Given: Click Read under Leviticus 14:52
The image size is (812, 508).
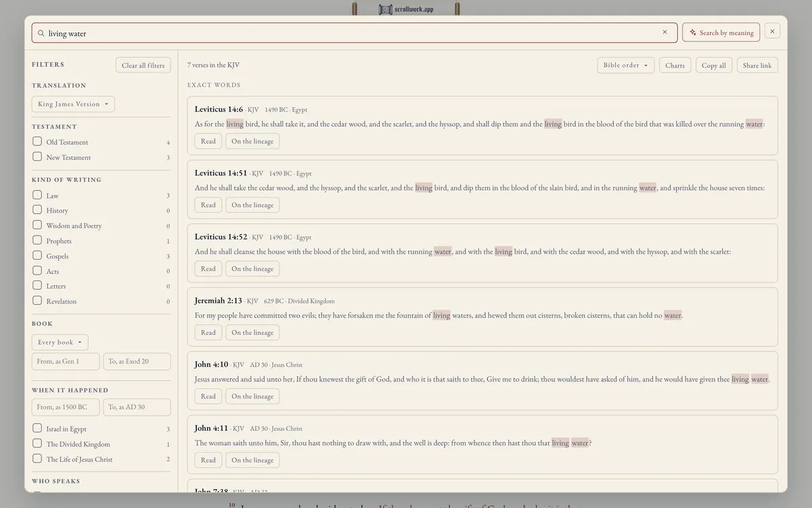Looking at the screenshot, I should point(208,268).
